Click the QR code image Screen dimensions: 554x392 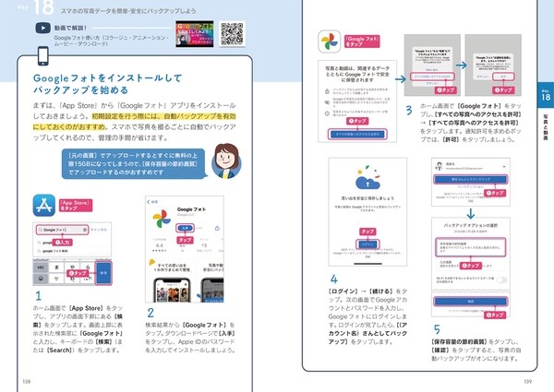232,33
